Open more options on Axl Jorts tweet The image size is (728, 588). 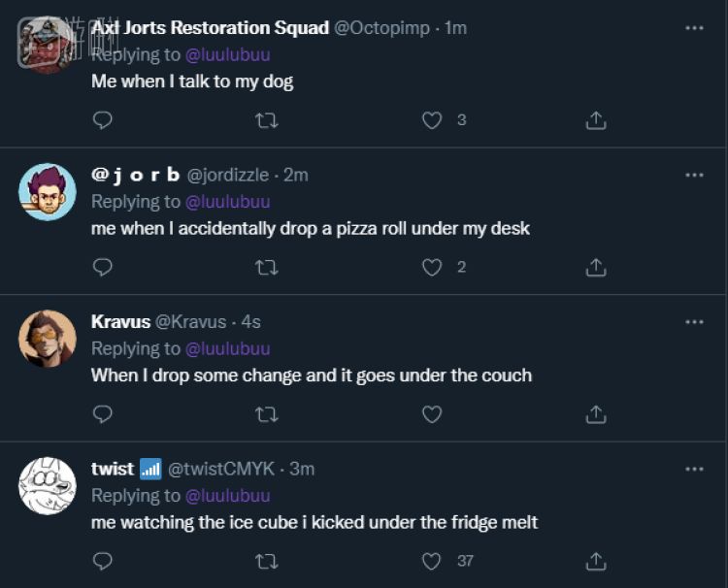pos(694,28)
